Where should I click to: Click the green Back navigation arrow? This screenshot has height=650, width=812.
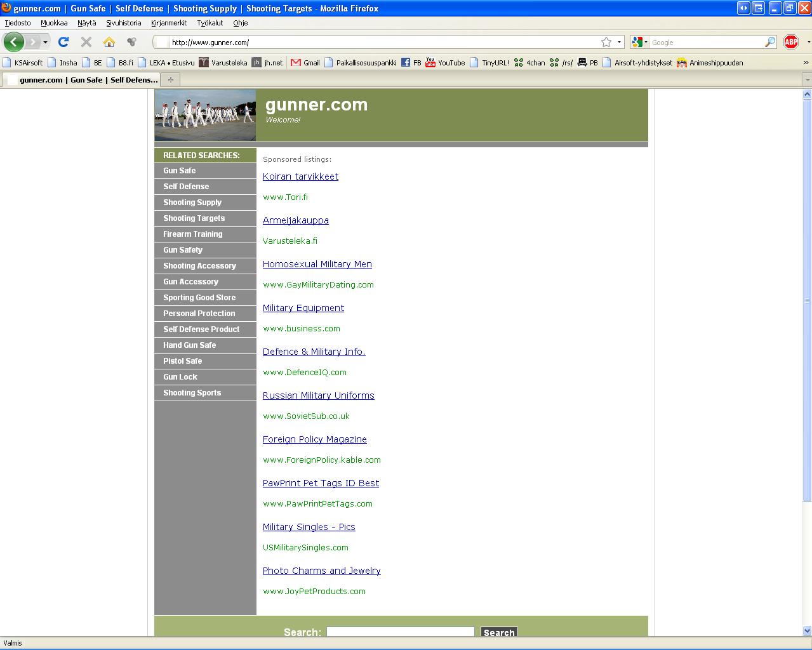[x=14, y=42]
